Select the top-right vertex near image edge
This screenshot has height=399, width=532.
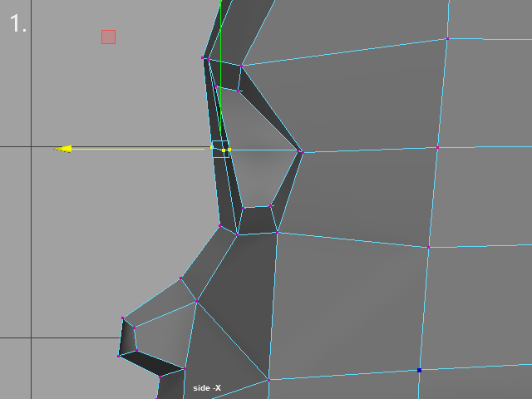pyautogui.click(x=446, y=38)
